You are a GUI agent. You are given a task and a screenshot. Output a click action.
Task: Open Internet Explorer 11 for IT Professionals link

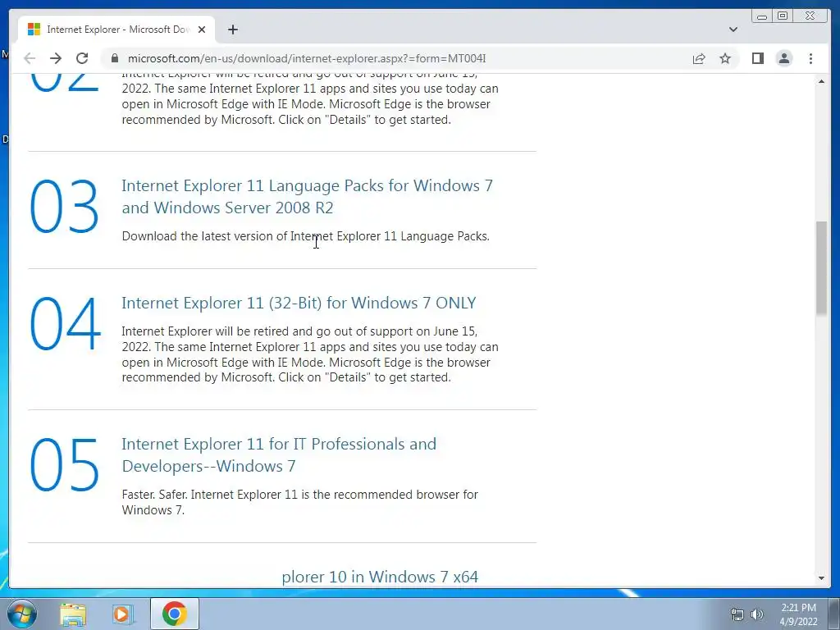point(279,454)
